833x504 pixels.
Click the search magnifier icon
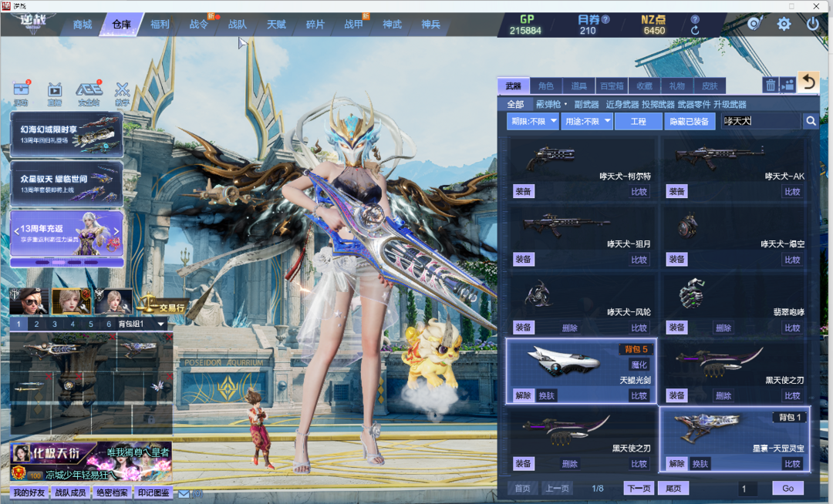(x=811, y=121)
